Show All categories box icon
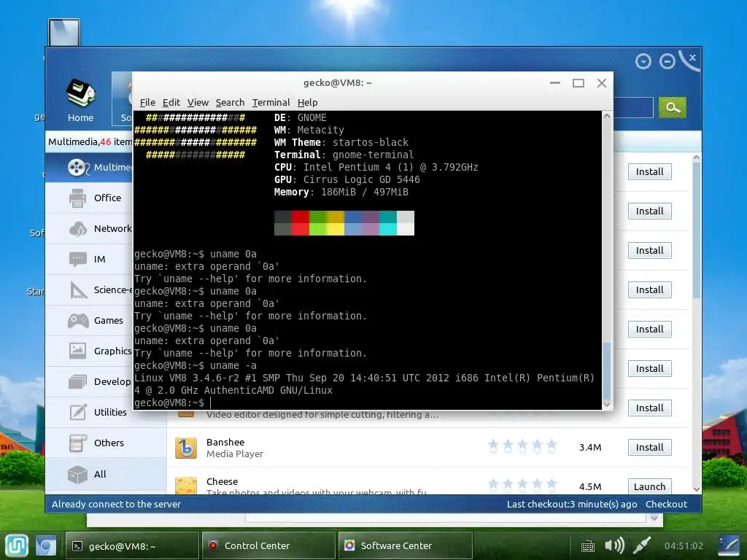This screenshot has width=747, height=560. pos(77,474)
